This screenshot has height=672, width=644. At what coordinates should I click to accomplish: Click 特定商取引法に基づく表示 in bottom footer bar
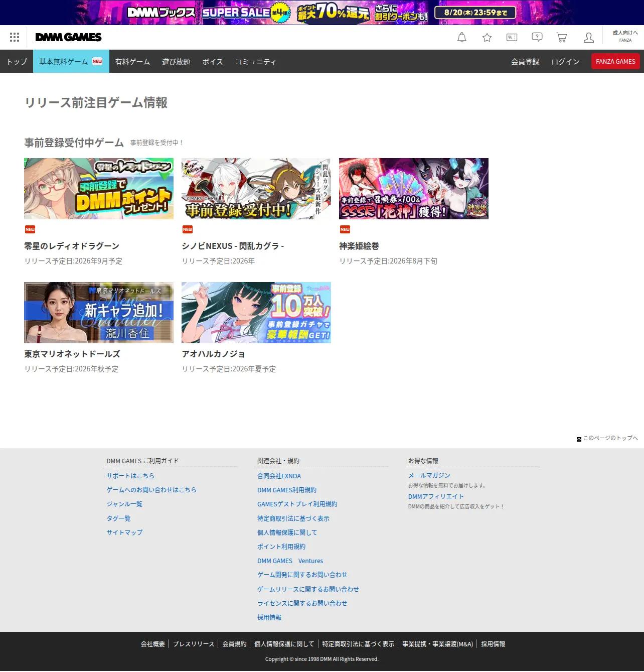pos(359,644)
